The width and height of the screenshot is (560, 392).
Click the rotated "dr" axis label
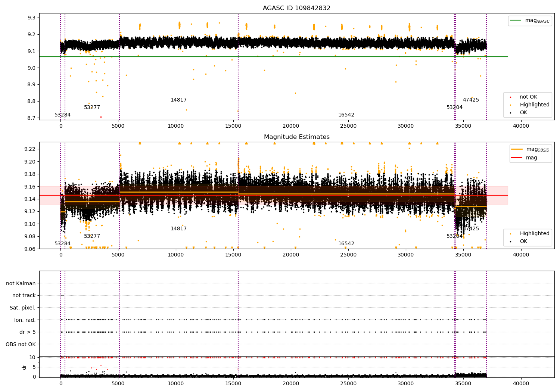24,367
